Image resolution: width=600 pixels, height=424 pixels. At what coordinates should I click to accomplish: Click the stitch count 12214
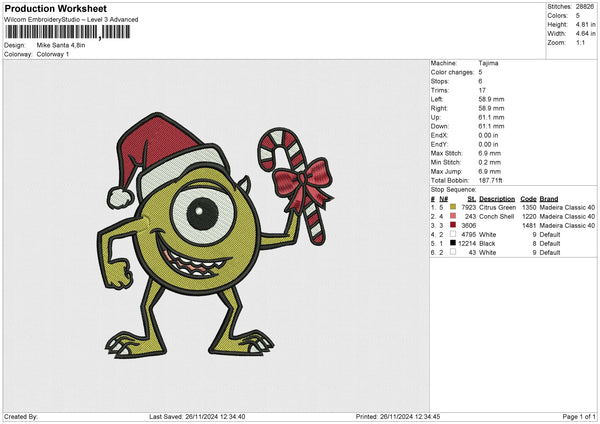click(467, 243)
